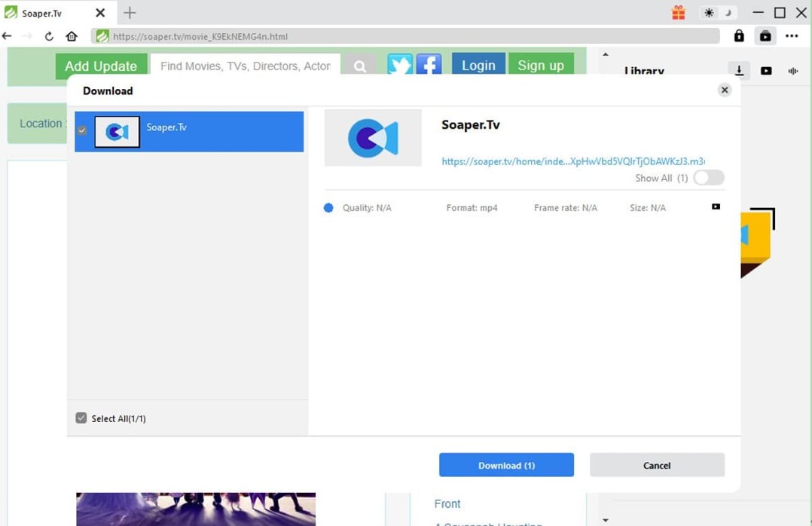Close the Download dialog with X

coord(724,90)
